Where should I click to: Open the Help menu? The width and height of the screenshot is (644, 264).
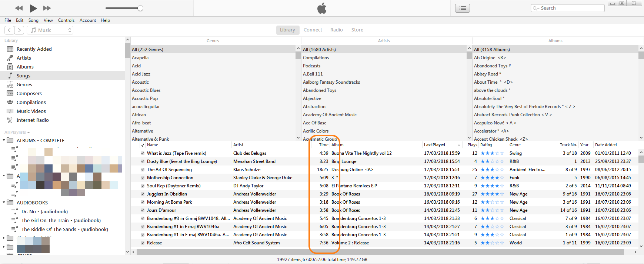[105, 20]
